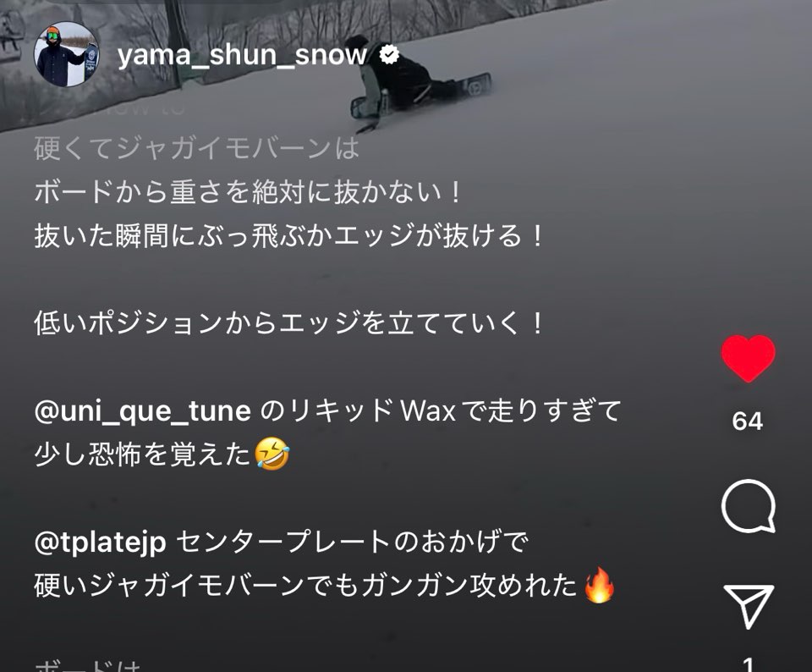Share the reel via paper plane icon
This screenshot has width=812, height=672.
click(749, 606)
